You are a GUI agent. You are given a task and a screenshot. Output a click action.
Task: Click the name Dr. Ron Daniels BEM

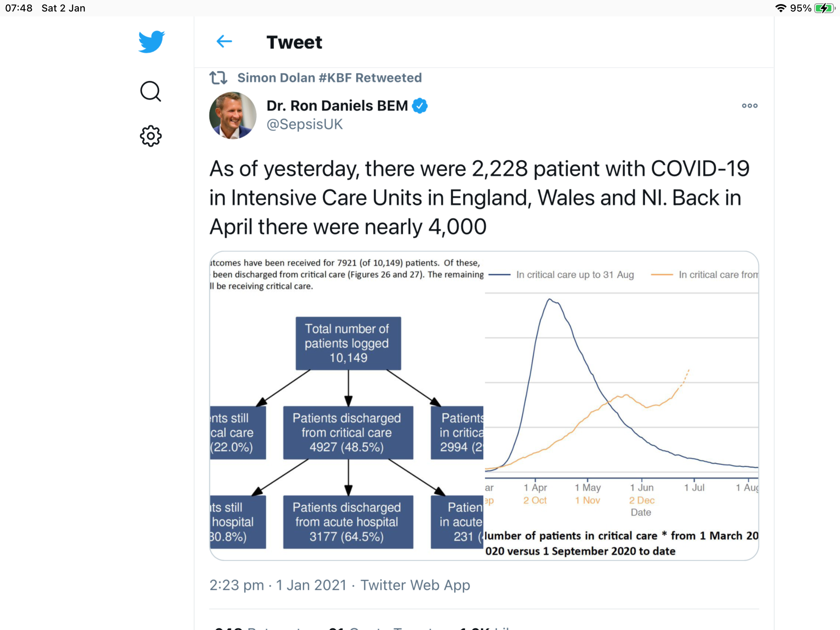pyautogui.click(x=337, y=106)
